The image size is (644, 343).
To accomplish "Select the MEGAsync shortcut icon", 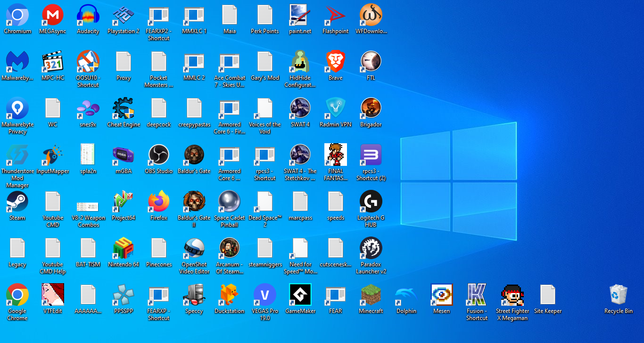I will [53, 15].
